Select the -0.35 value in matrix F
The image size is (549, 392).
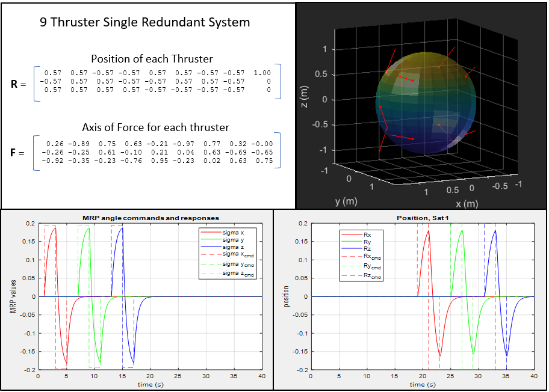[x=79, y=161]
